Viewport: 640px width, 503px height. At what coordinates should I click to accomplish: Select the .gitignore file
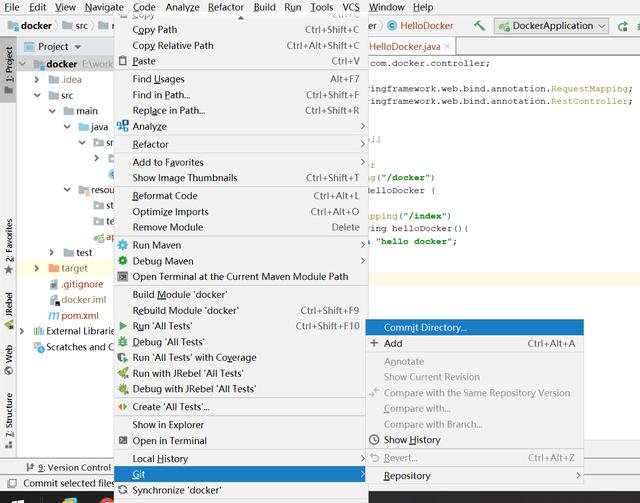82,284
